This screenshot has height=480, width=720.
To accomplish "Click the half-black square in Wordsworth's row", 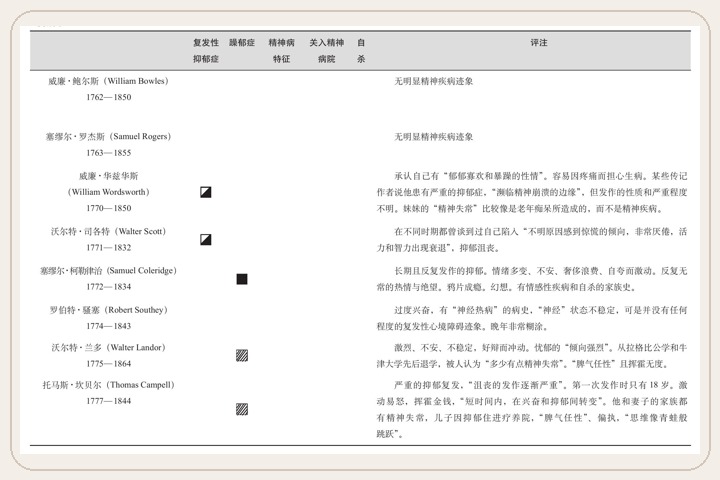I will coord(206,192).
